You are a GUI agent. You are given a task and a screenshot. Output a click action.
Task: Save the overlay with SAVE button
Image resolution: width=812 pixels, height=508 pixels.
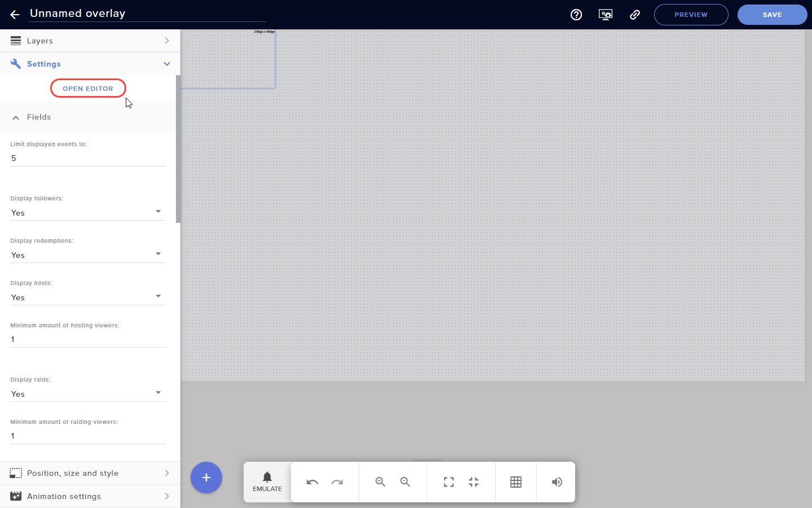772,15
